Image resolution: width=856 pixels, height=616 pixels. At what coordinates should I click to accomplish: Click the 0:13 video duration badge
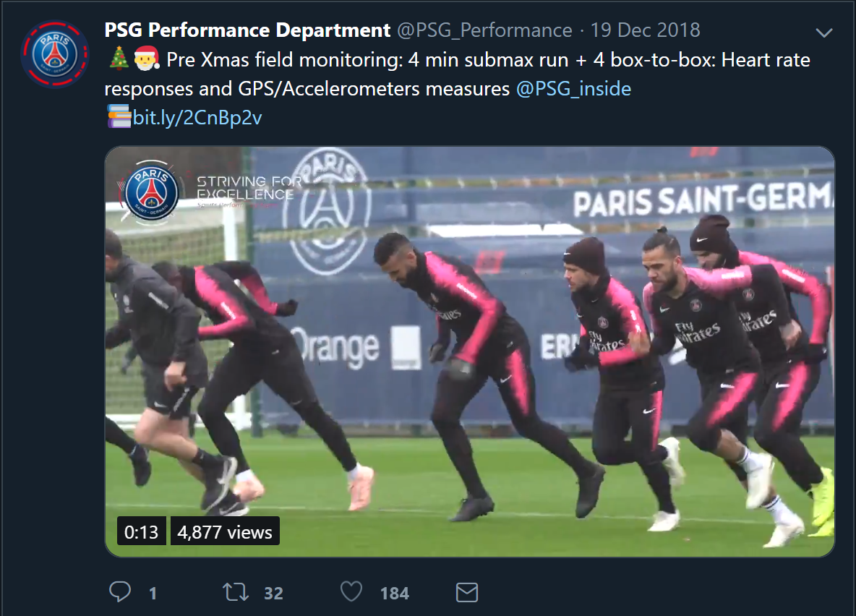click(x=142, y=531)
